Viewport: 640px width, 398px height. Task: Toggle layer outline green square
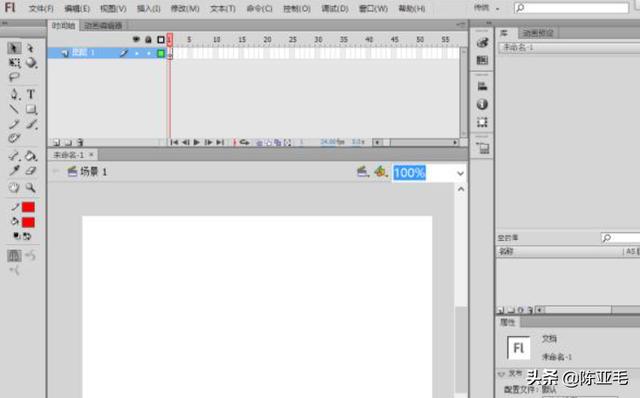coord(161,53)
